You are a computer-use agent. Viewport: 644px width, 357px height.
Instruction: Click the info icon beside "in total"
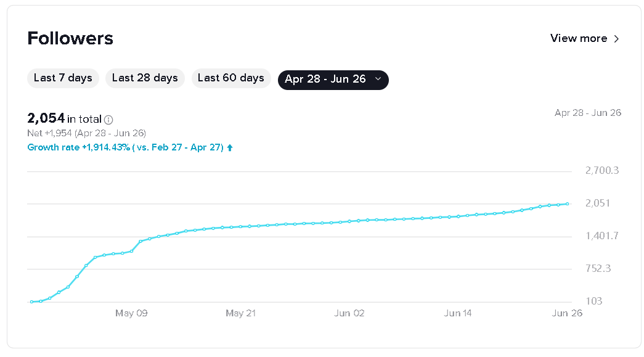click(109, 120)
